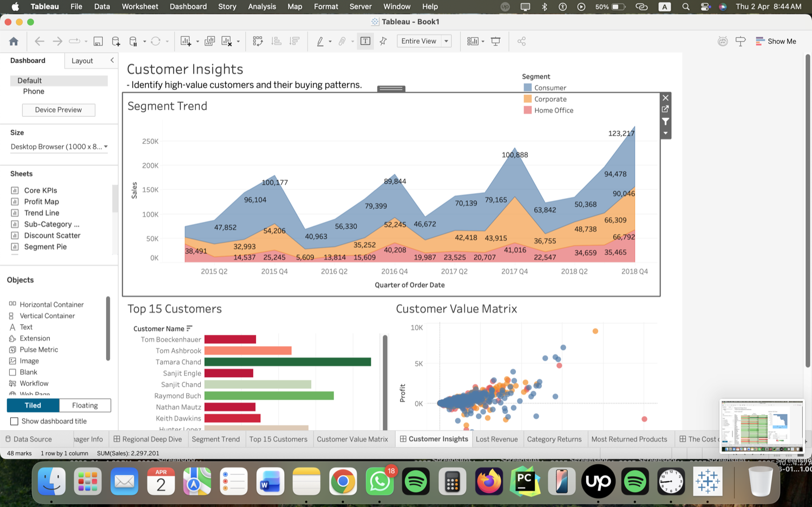Screen dimensions: 812x507
Task: Enter presentation mode
Action: tap(495, 41)
